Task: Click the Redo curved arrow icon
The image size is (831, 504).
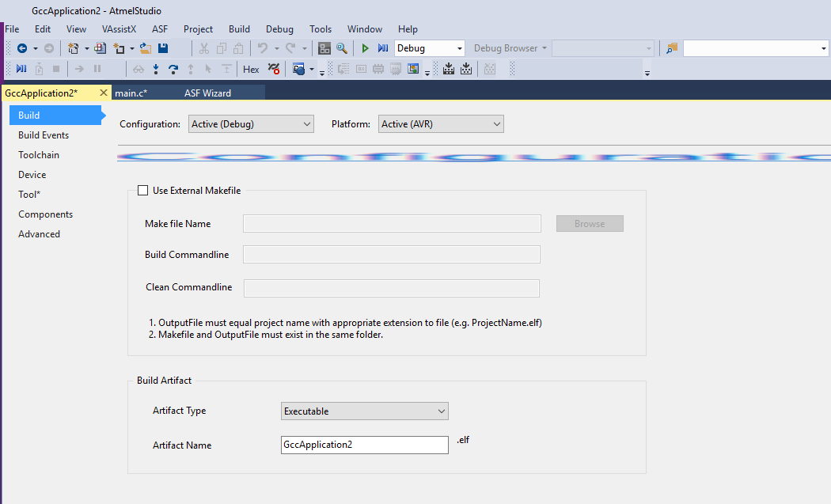Action: [x=290, y=48]
